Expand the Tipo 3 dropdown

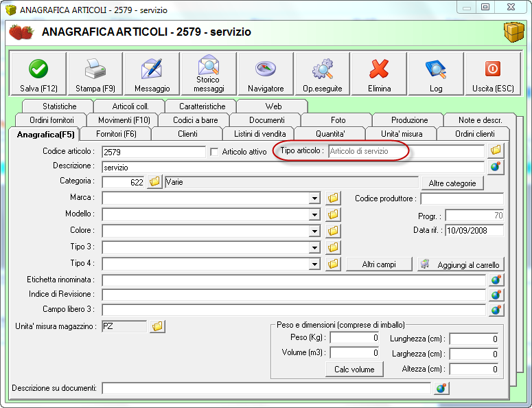coord(315,247)
